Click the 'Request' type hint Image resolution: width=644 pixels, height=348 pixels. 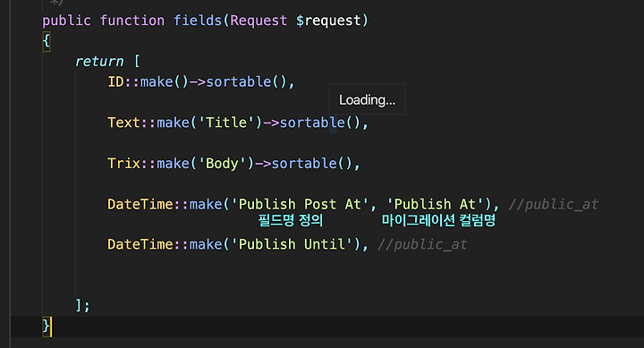click(x=258, y=21)
